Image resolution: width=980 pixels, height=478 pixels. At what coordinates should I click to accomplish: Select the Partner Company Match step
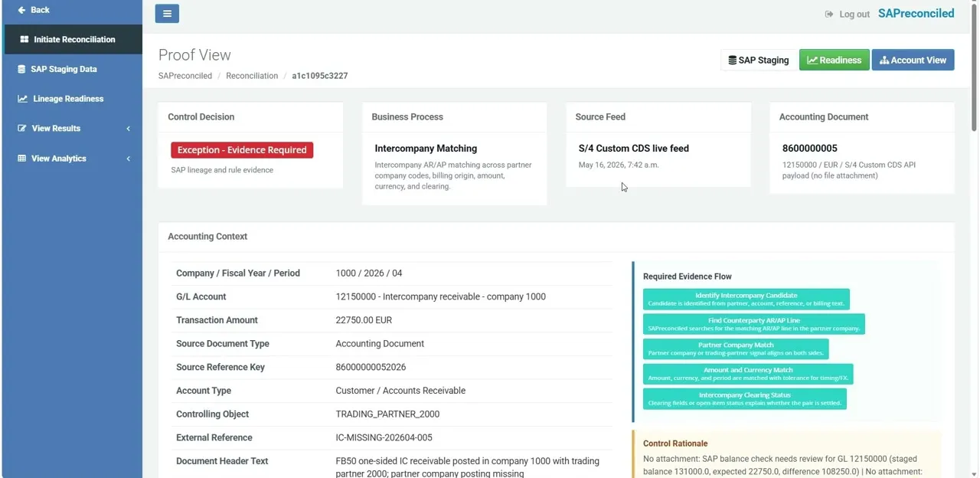736,349
